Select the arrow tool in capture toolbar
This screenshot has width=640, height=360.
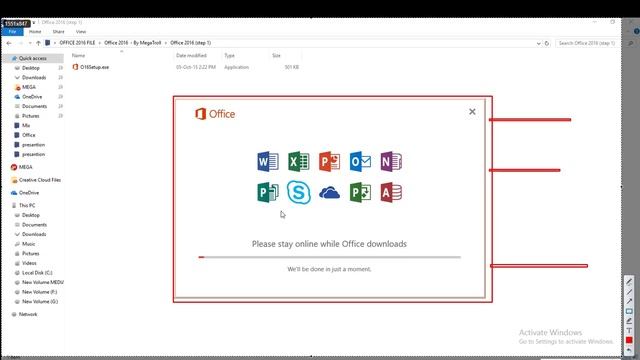tap(629, 302)
